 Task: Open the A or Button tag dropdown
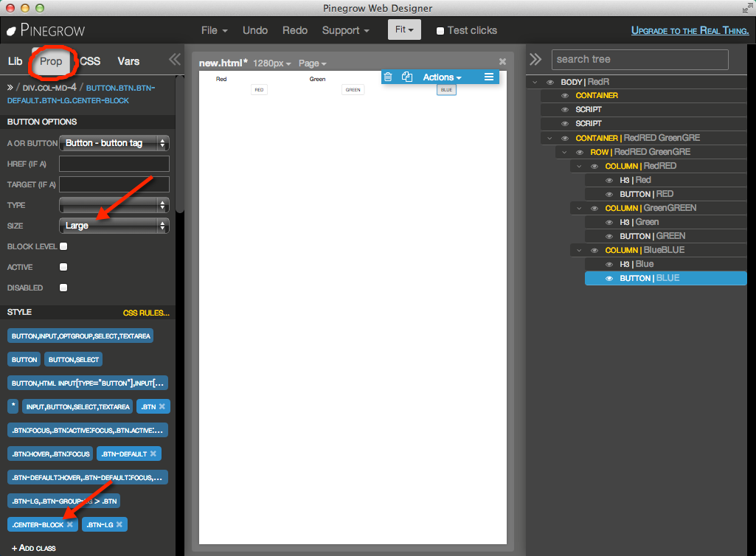pos(114,143)
